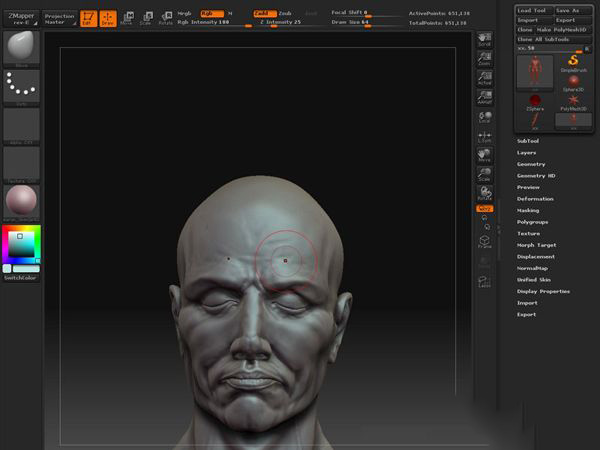This screenshot has height=450, width=600.
Task: Click the Import button near Load Tool
Action: tap(534, 20)
